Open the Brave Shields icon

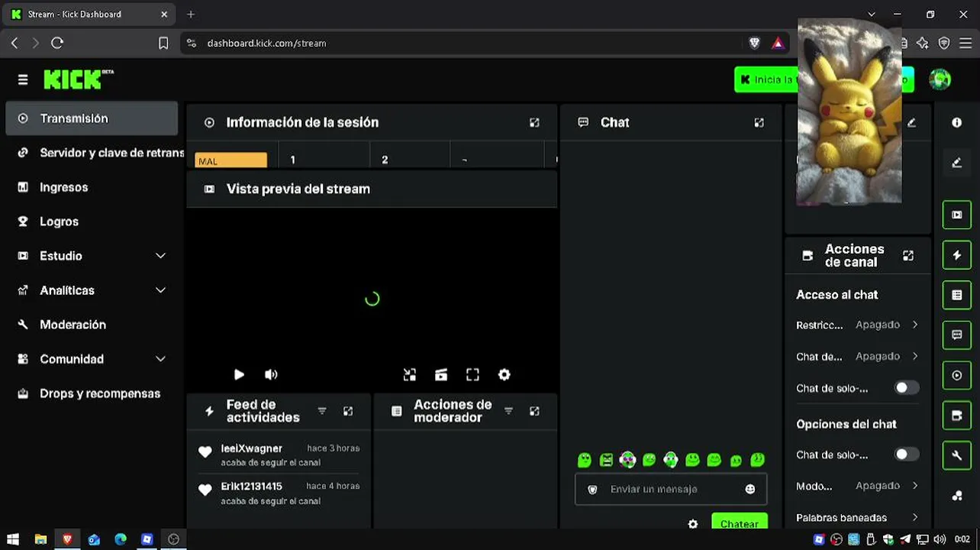755,44
